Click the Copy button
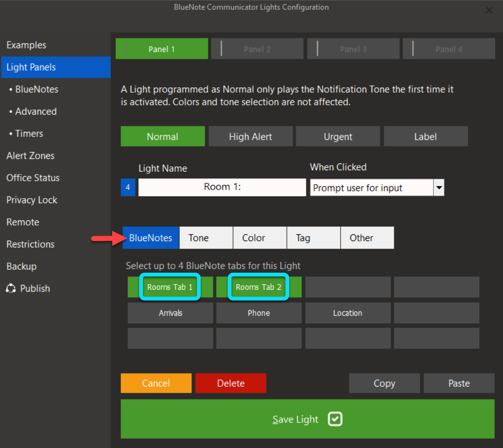The width and height of the screenshot is (503, 448). (x=384, y=383)
